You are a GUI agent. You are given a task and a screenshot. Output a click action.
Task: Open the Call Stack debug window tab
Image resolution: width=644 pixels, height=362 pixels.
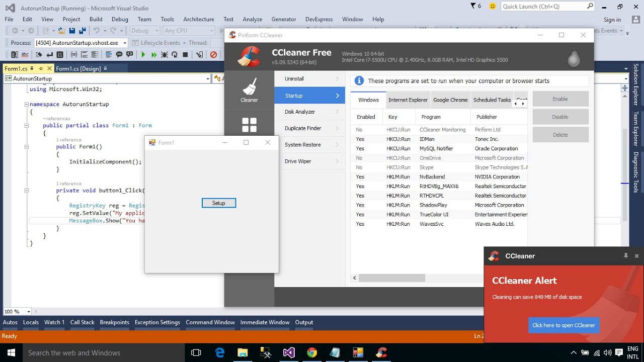pyautogui.click(x=83, y=322)
